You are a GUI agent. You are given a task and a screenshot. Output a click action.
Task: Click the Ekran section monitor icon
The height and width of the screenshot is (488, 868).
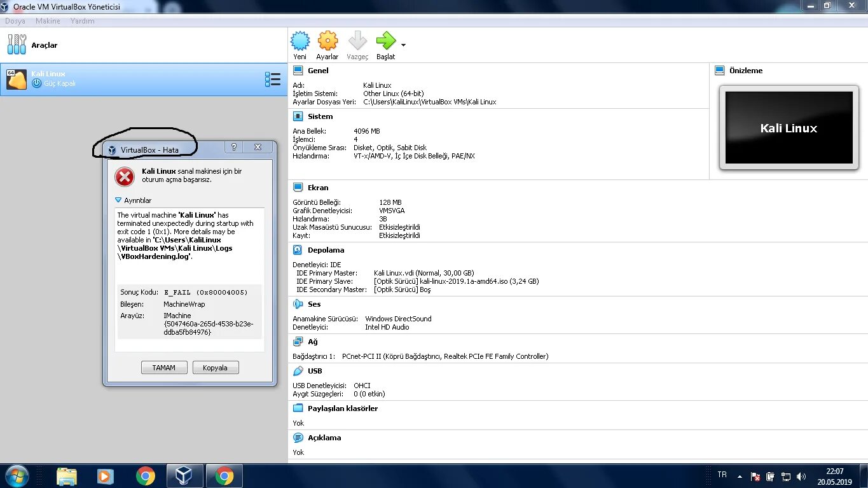tap(297, 188)
